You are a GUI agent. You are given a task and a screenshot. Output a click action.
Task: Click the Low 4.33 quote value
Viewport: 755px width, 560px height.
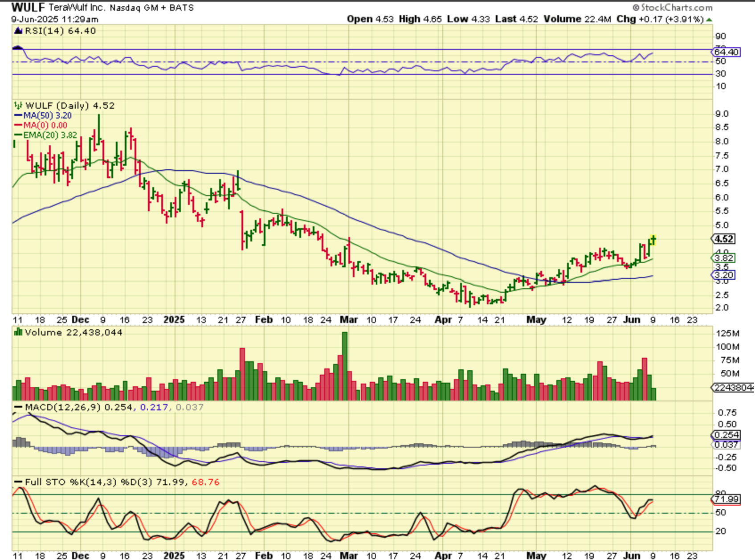click(x=468, y=19)
